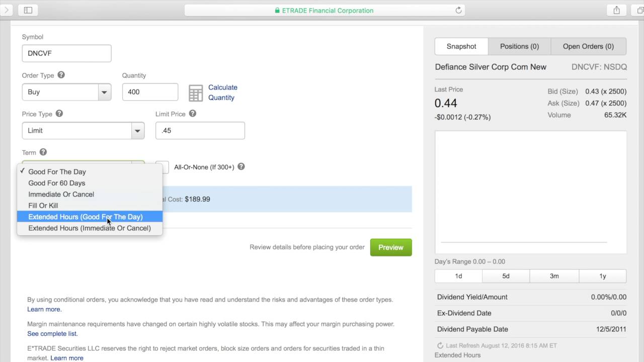The image size is (644, 362).
Task: Click the Last Refresh icon in snapshot panel
Action: click(x=440, y=345)
